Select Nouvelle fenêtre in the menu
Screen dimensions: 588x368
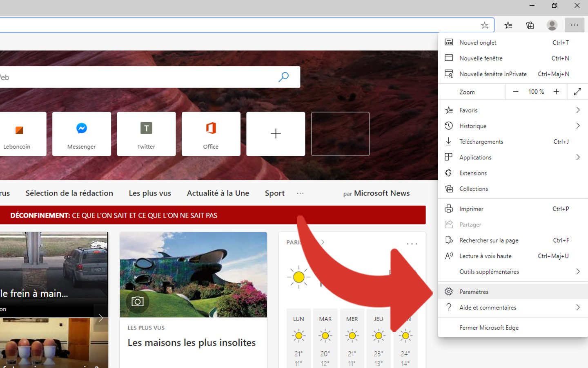tap(513, 58)
